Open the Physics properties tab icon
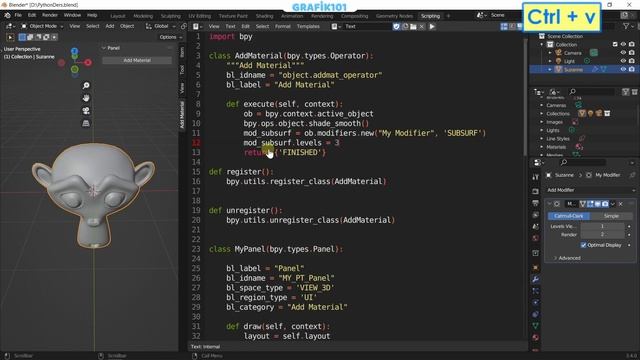The image size is (640, 360). coord(536,302)
